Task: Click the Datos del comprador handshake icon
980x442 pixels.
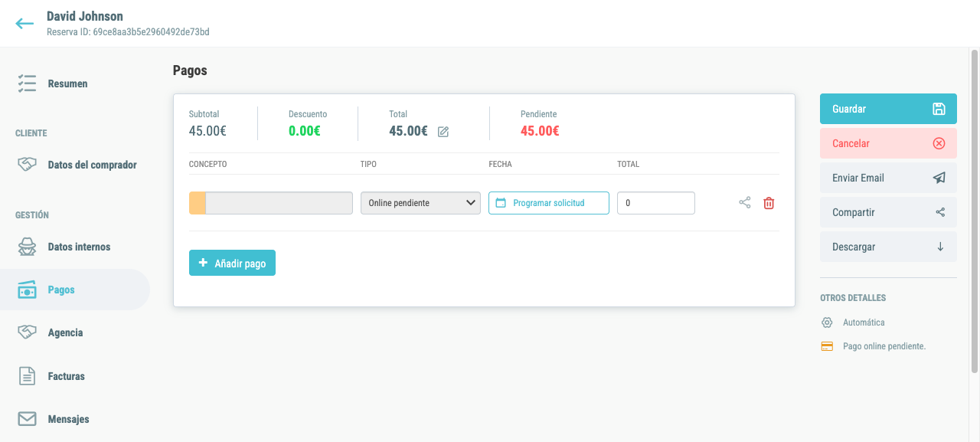Action: point(27,165)
